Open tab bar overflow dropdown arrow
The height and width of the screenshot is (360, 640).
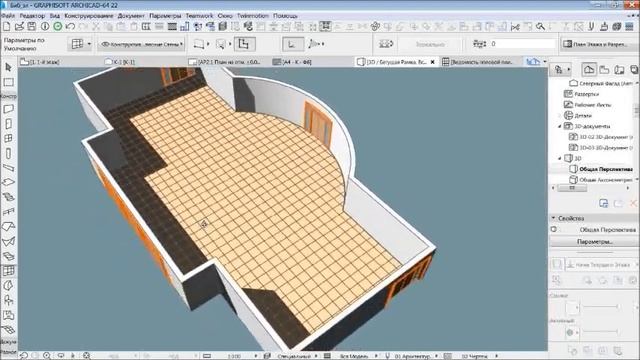(x=545, y=62)
